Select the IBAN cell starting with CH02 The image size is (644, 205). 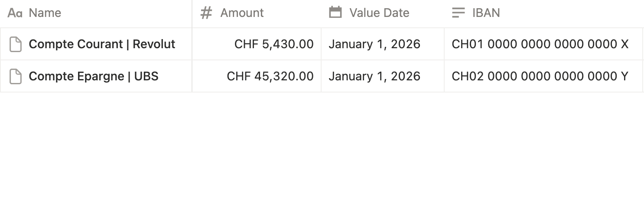pyautogui.click(x=543, y=76)
